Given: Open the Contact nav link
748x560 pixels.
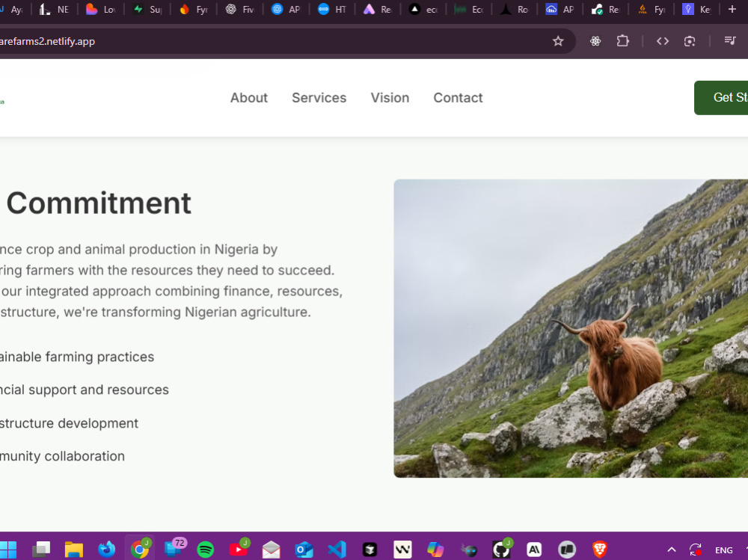Looking at the screenshot, I should (x=458, y=98).
